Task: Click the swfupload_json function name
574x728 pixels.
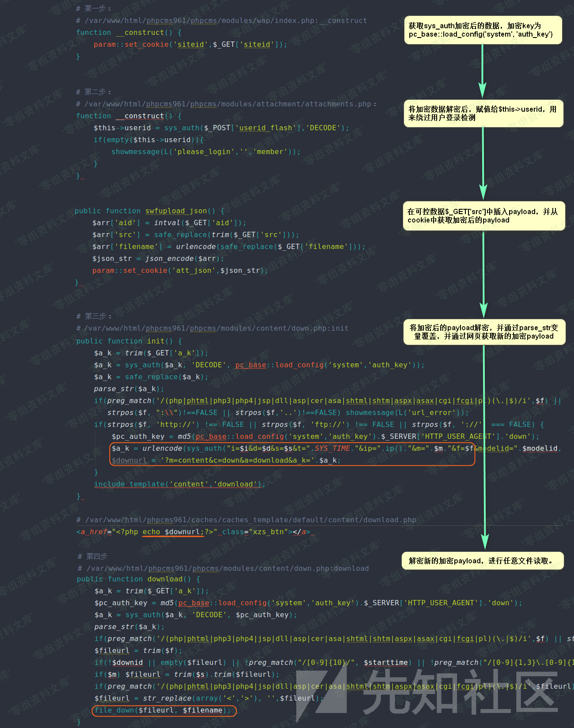Action: 176,211
